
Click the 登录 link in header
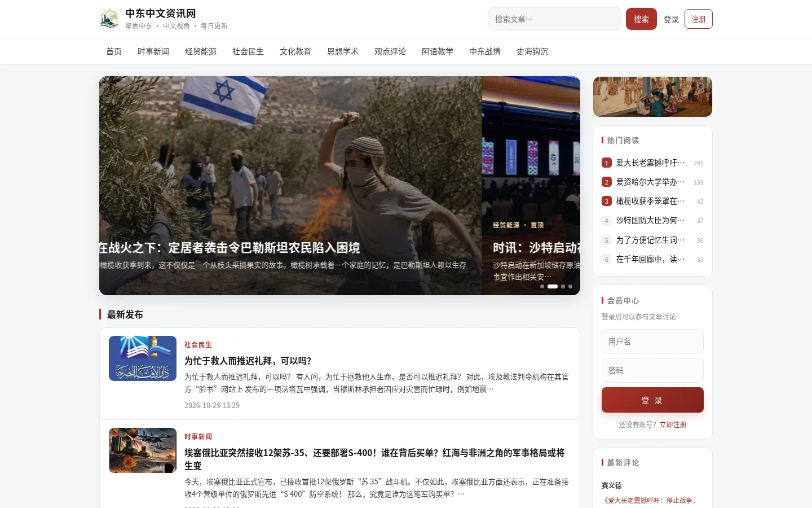[x=671, y=19]
